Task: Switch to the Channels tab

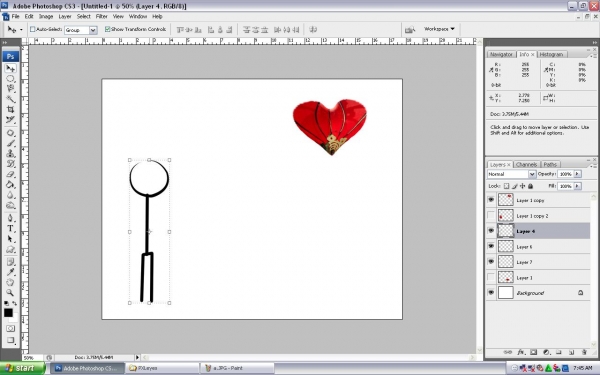Action: click(526, 165)
